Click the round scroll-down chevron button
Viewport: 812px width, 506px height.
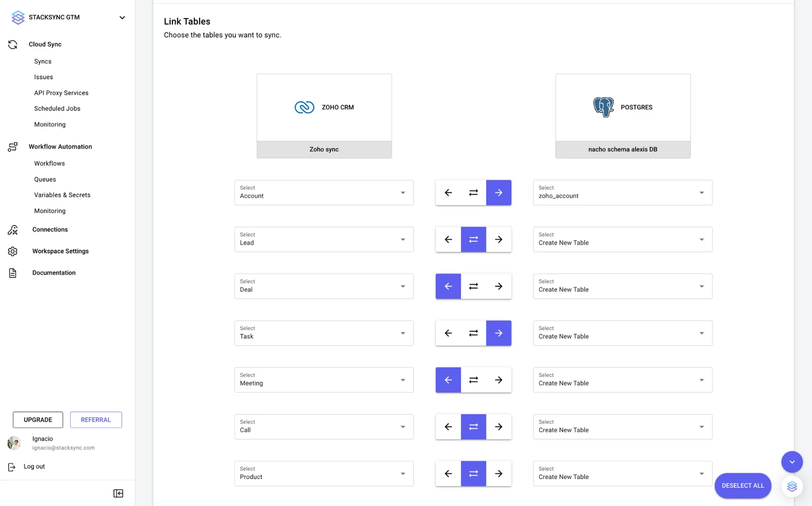(x=792, y=462)
